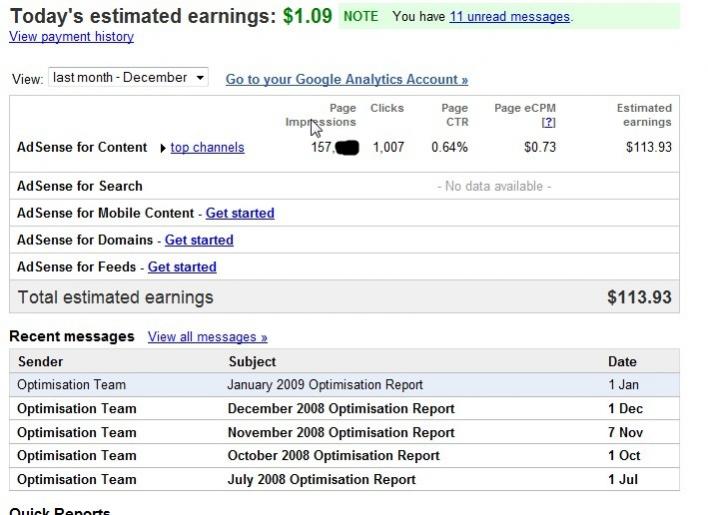Click the AdSense for Content row label
708x515 pixels.
tap(82, 147)
